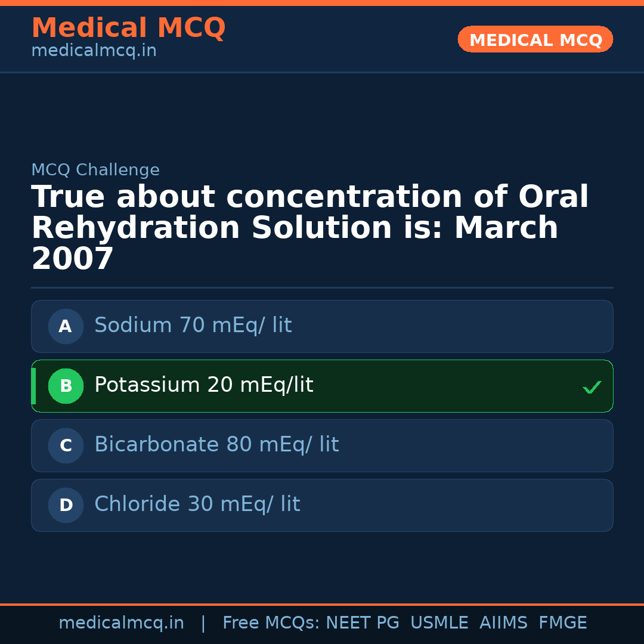The height and width of the screenshot is (644, 644).
Task: Select 'USMLE' in the footer
Action: pos(439,623)
